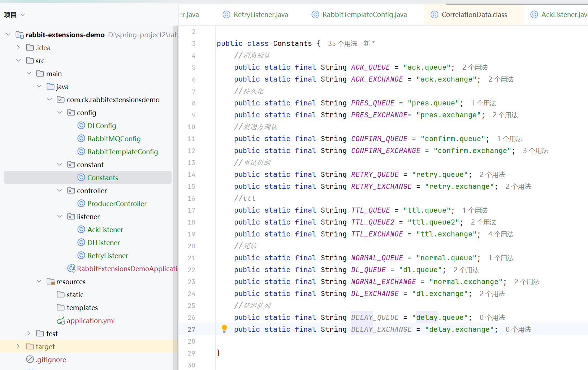Click the config package folder icon
The width and height of the screenshot is (588, 370).
(71, 112)
